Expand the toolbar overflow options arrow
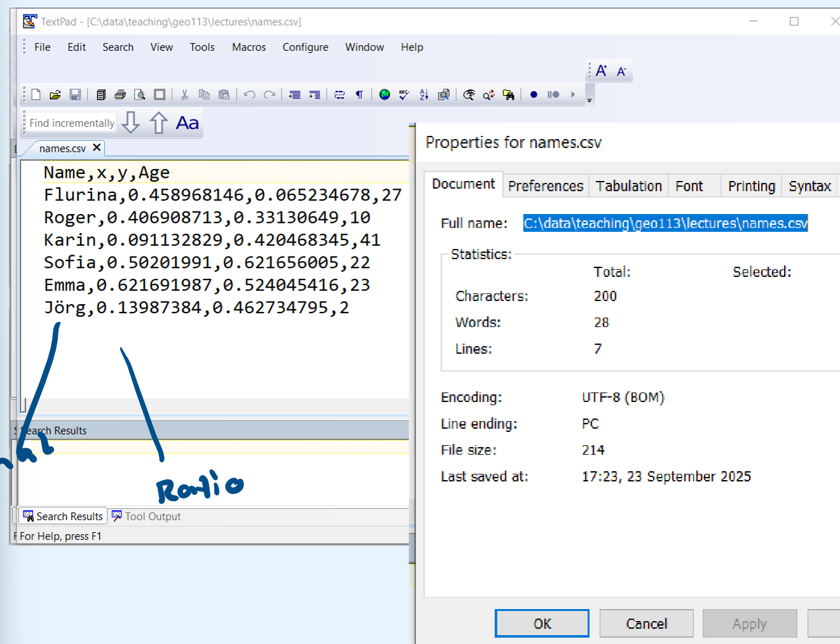 pos(590,100)
